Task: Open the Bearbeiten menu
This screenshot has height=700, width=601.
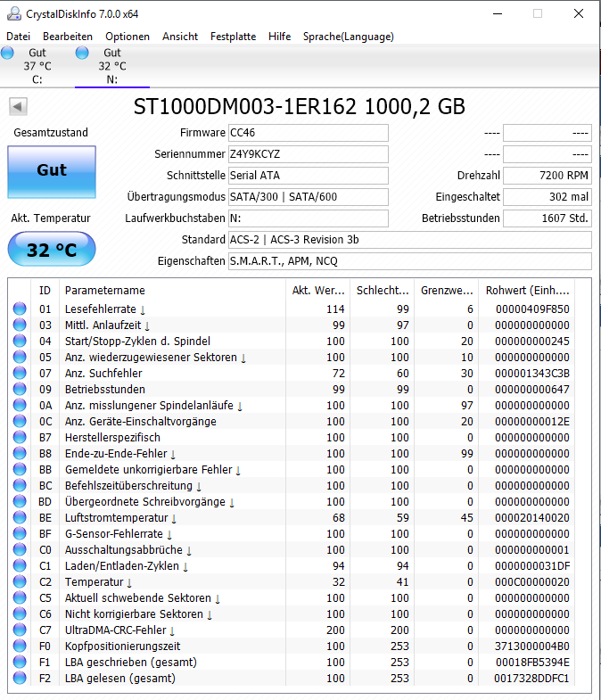Action: tap(68, 37)
